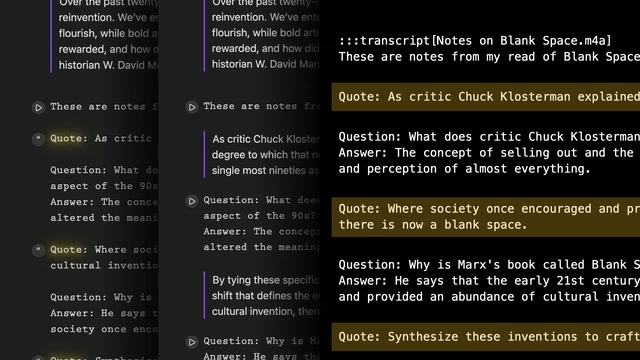The width and height of the screenshot is (640, 360).
Task: Select highlighted 'Quote: Synthesize these inventions' line
Action: coord(486,337)
